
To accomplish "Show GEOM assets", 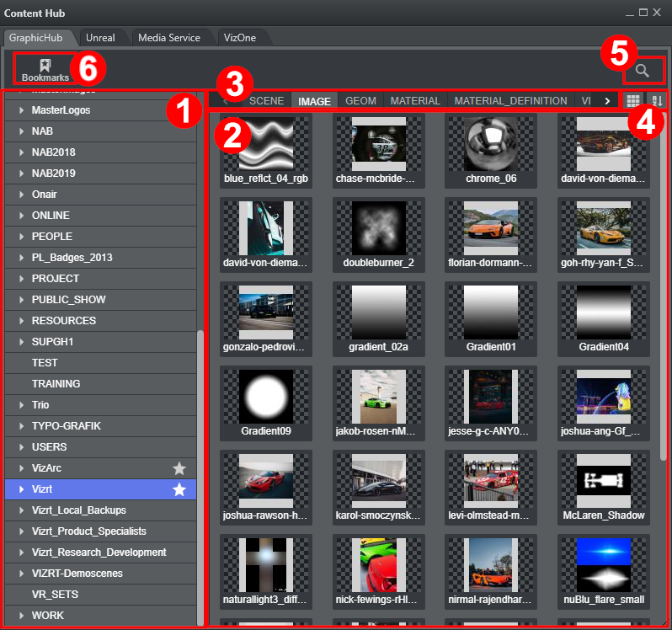I will click(360, 101).
